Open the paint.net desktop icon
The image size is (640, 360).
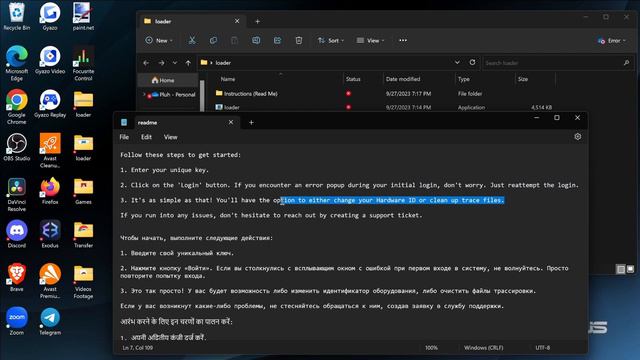[x=83, y=16]
